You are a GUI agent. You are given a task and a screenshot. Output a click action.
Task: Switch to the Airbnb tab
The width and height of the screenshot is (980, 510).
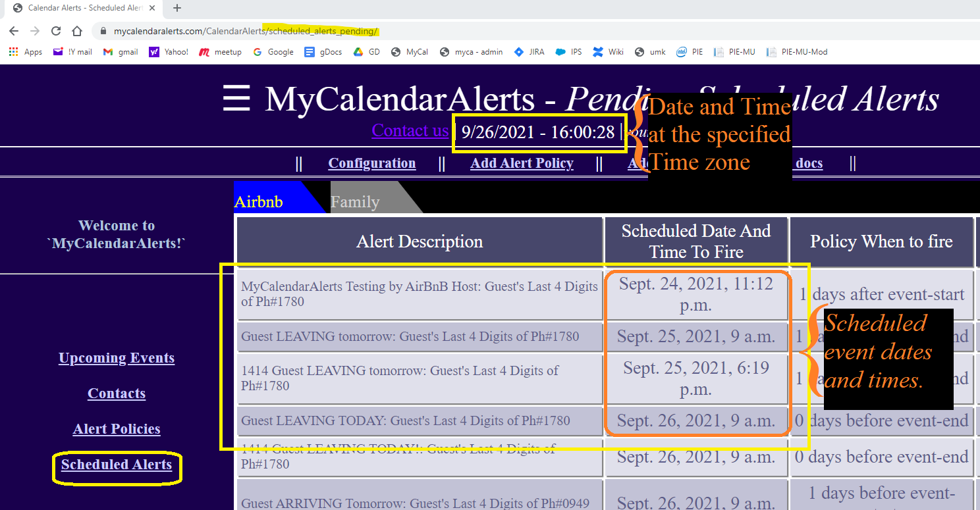pos(259,201)
